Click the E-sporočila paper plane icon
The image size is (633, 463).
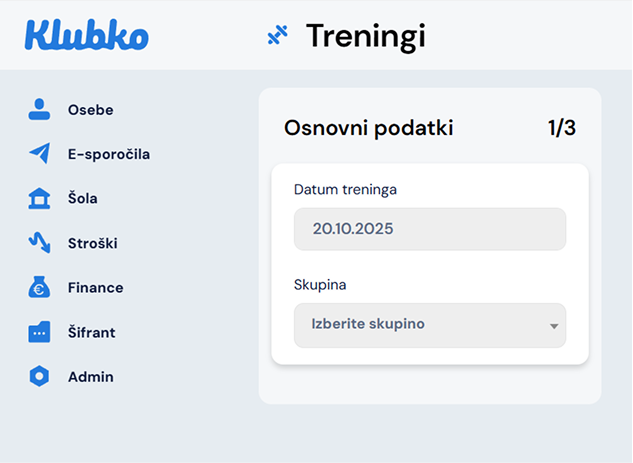pos(39,154)
